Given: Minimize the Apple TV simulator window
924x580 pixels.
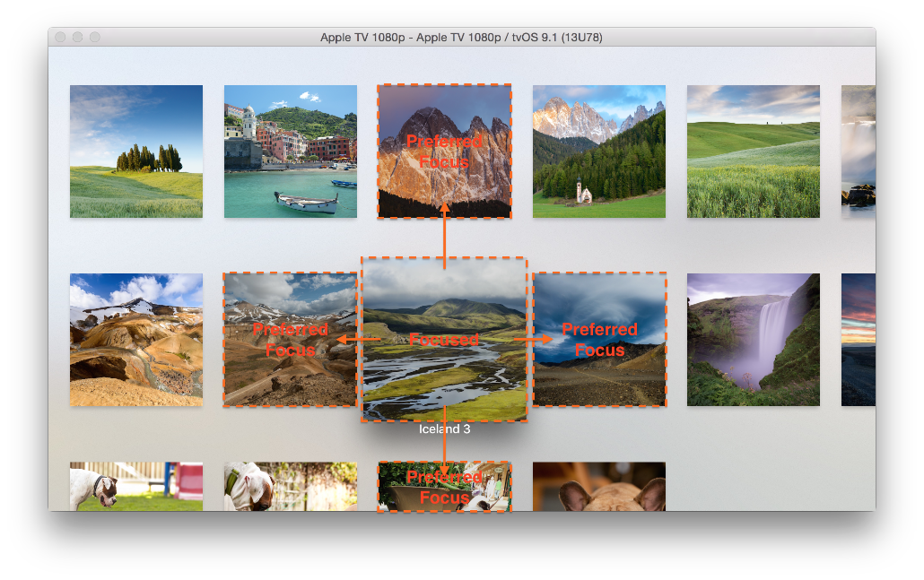Looking at the screenshot, I should pos(77,37).
